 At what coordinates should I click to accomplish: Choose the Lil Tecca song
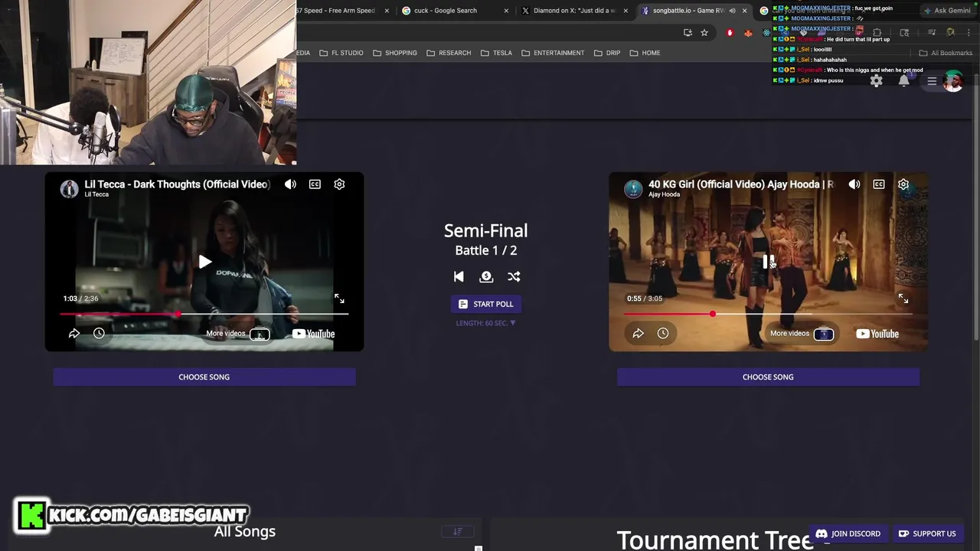coord(204,377)
